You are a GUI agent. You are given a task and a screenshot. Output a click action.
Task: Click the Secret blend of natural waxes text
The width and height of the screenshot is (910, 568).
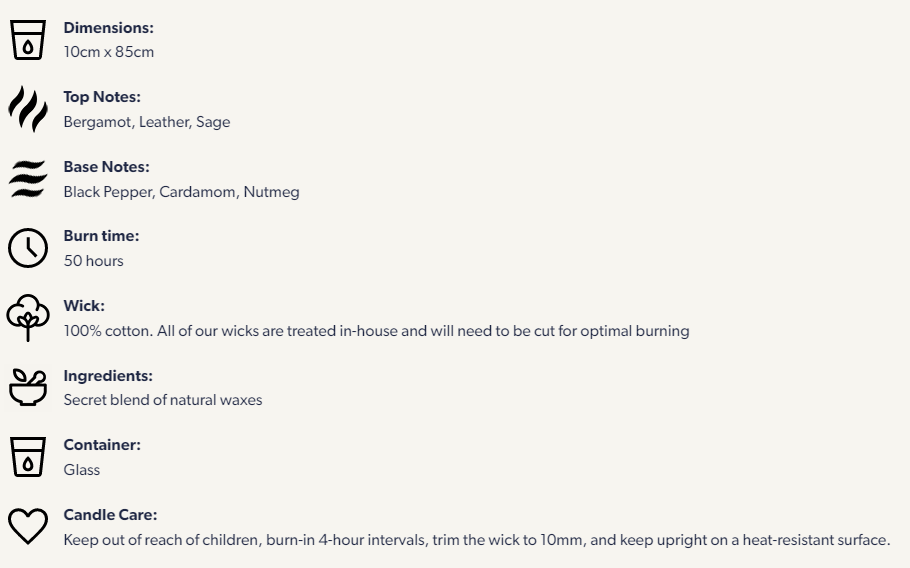pyautogui.click(x=163, y=400)
